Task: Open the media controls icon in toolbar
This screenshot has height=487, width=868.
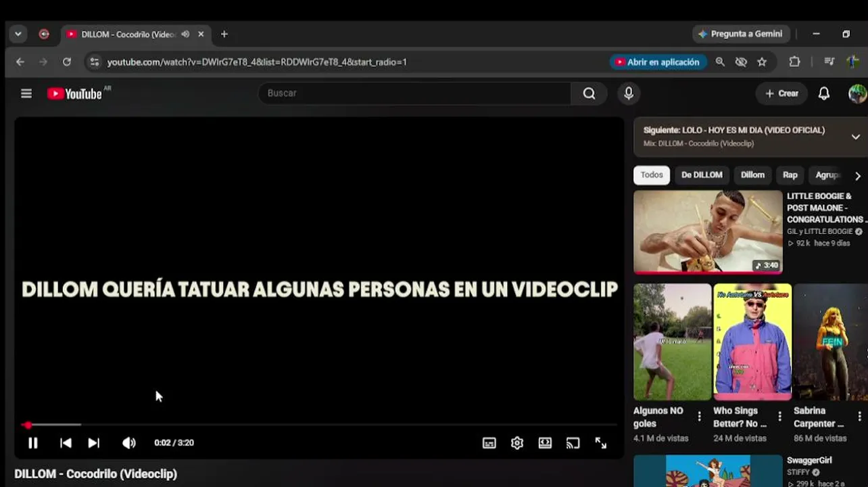Action: coord(829,62)
